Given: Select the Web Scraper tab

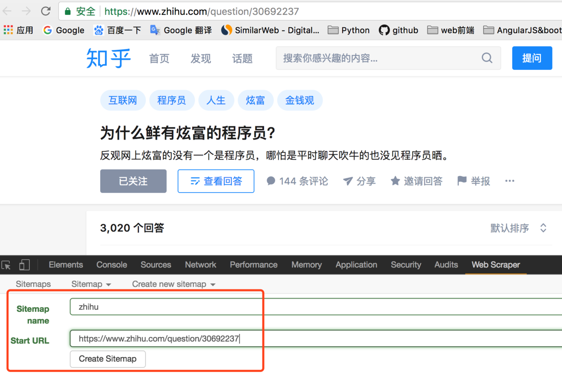Looking at the screenshot, I should click(496, 265).
